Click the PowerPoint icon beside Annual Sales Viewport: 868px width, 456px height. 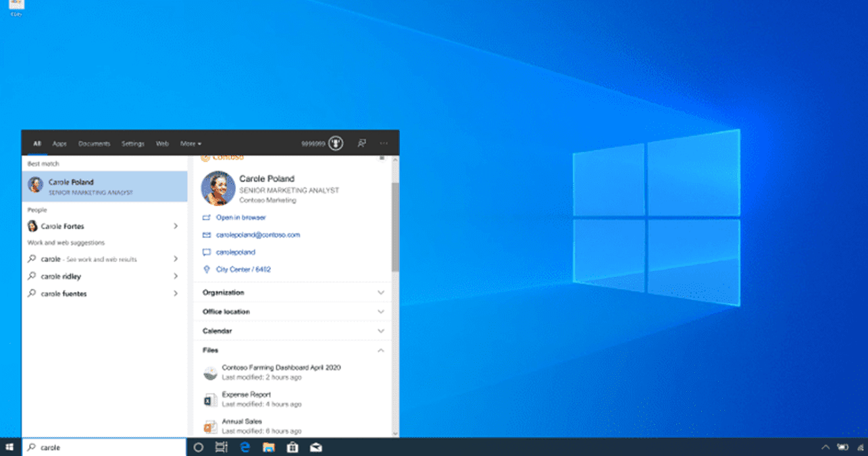click(x=210, y=426)
